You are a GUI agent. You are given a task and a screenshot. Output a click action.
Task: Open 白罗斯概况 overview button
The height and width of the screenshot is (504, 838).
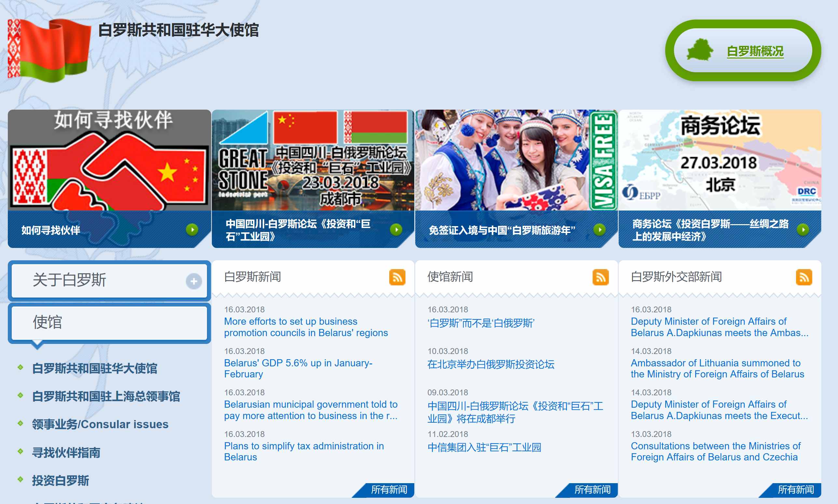[755, 51]
